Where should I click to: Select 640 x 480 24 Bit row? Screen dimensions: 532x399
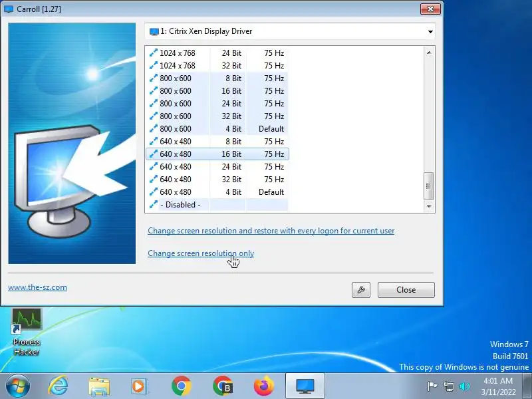[x=217, y=167]
